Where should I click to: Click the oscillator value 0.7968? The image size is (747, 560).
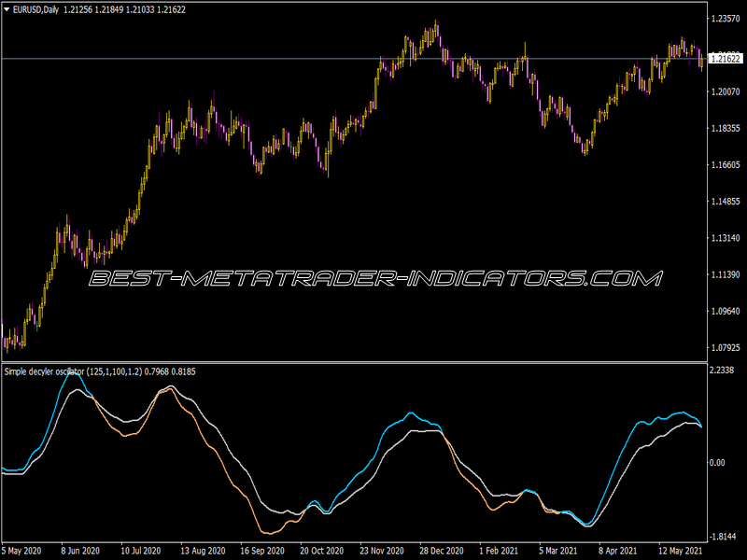pyautogui.click(x=157, y=371)
